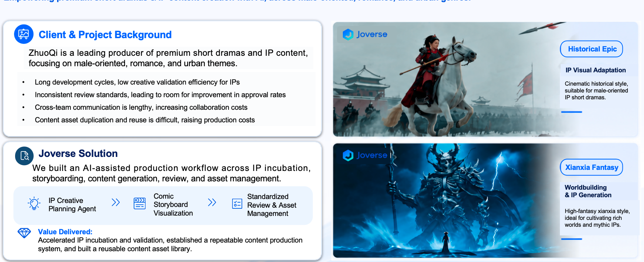Screen dimensions: 644x262
Task: Click the Client & Project Background heading
Action: 105,35
